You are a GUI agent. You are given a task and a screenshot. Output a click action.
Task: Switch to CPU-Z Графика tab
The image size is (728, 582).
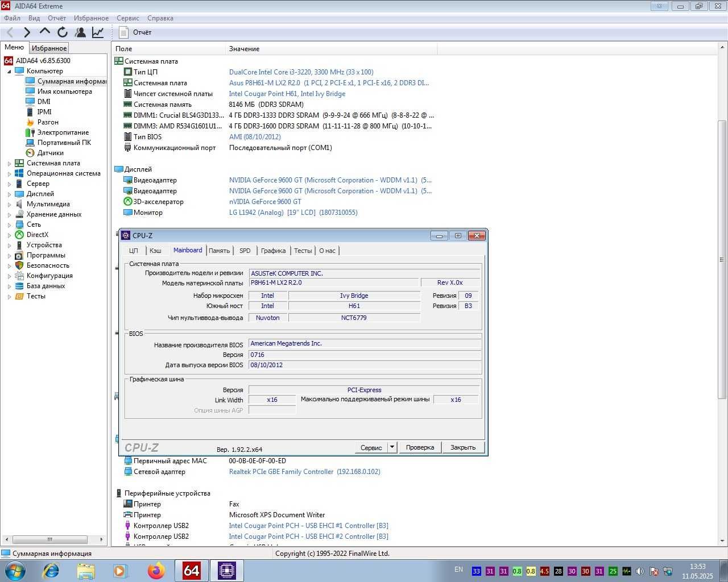pos(273,251)
